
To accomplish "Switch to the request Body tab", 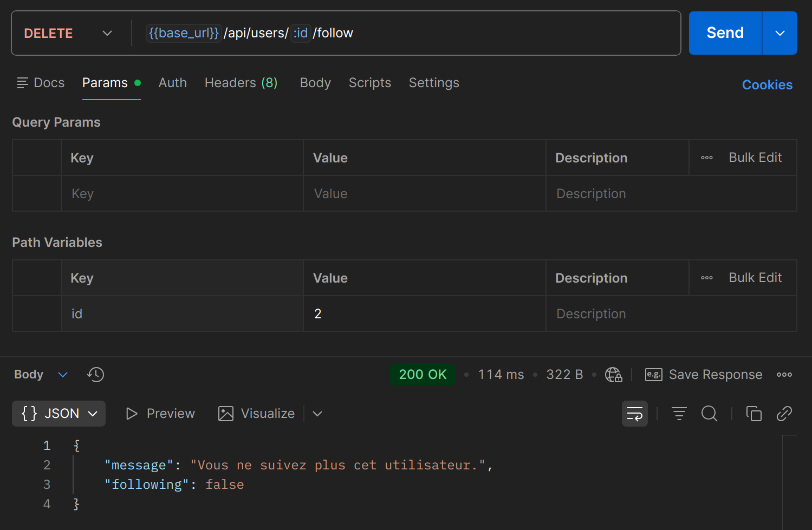I will pos(315,83).
